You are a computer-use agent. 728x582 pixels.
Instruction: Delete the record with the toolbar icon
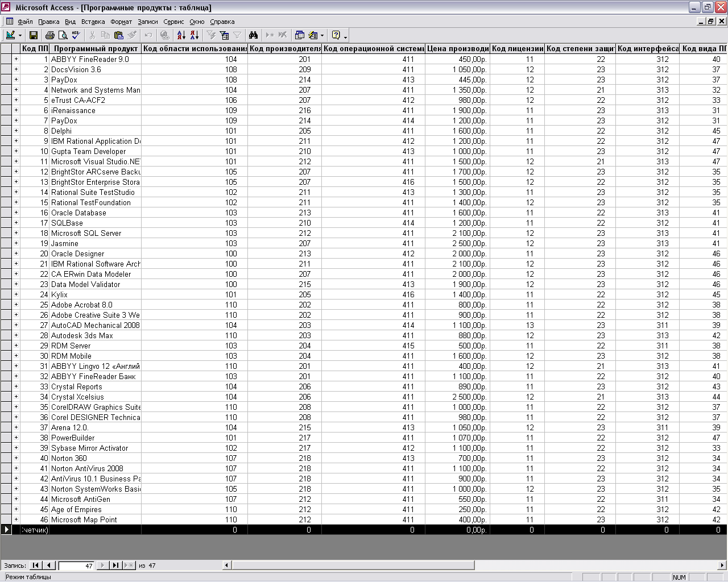283,35
